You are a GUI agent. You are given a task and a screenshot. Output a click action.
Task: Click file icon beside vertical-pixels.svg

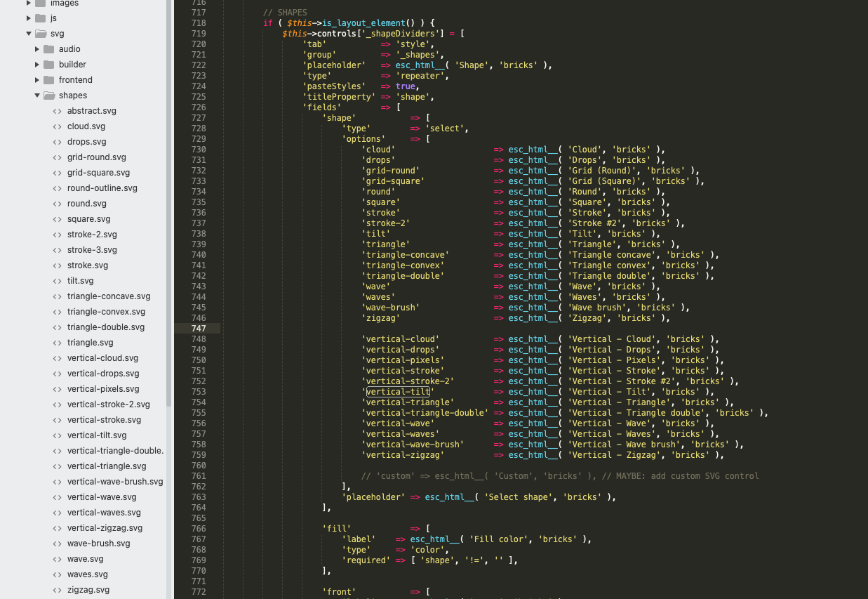pyautogui.click(x=58, y=389)
